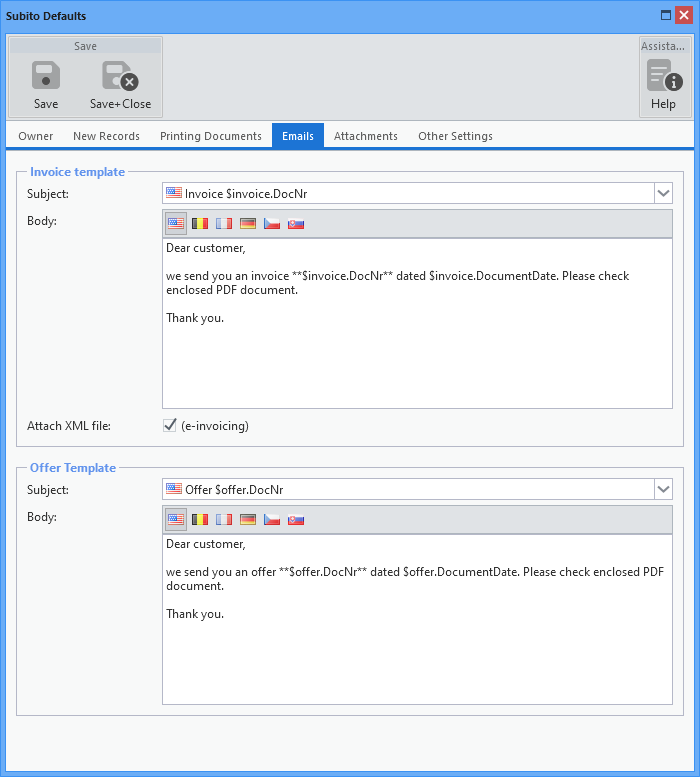
Task: Select Czech flag in Offer body languages
Action: (271, 519)
